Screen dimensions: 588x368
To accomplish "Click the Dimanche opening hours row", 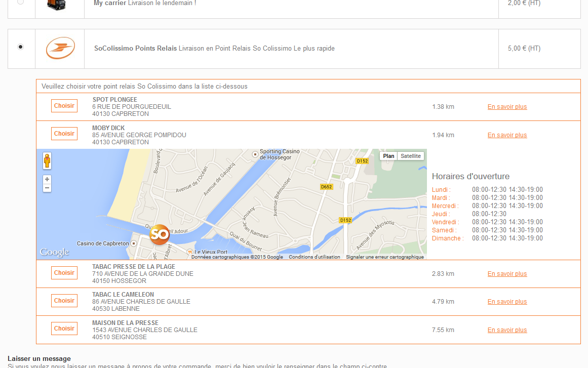I will coord(487,238).
